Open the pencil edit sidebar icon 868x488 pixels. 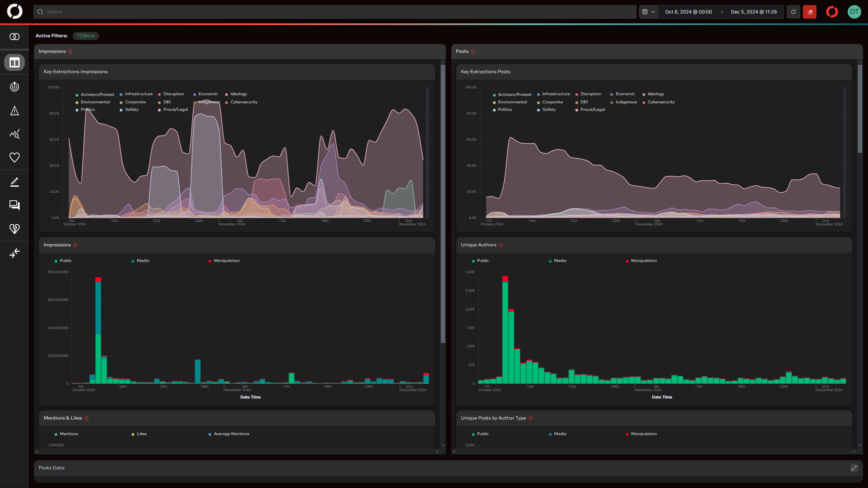tap(14, 182)
